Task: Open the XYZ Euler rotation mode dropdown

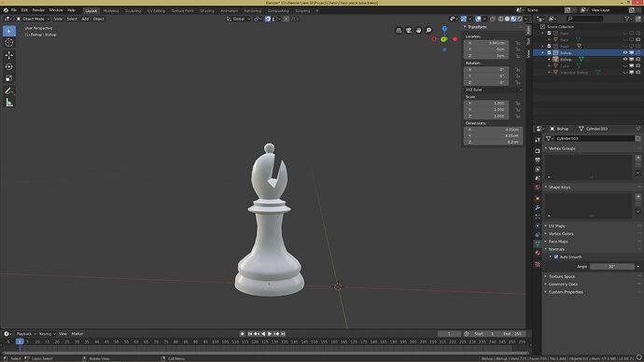Action: click(494, 90)
